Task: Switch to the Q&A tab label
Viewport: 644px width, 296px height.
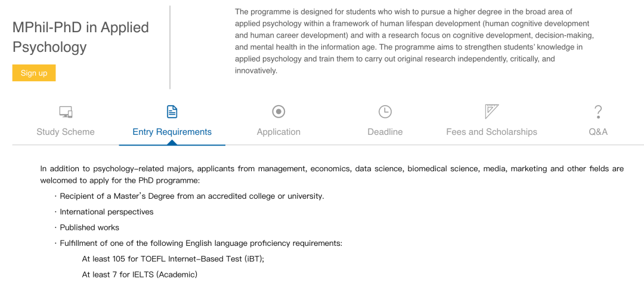Action: point(598,132)
